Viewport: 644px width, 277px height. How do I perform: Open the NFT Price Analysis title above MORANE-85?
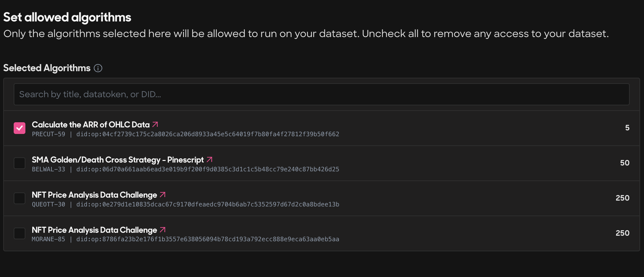[94, 230]
